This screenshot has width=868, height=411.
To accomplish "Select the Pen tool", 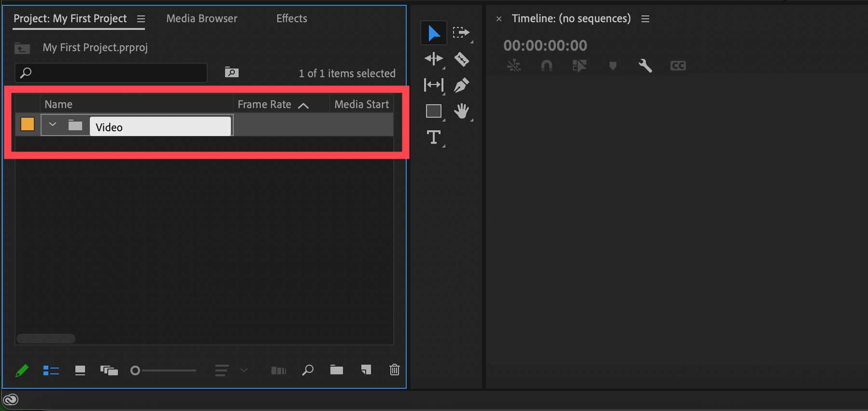I will (461, 85).
